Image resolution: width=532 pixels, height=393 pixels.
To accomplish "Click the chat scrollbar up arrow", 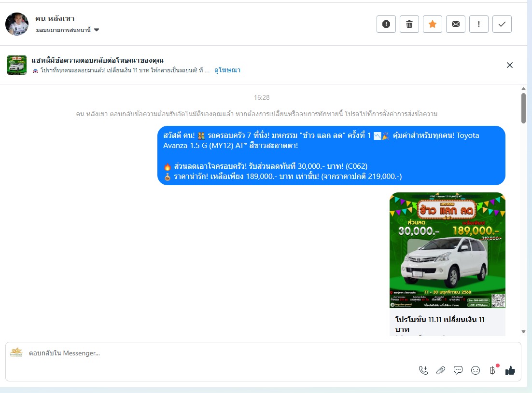I will pos(523,89).
